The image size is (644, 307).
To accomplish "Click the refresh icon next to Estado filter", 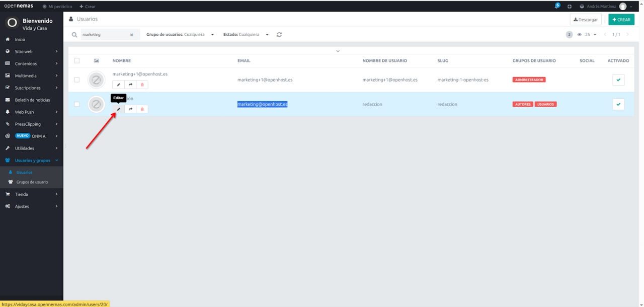I will [x=279, y=35].
